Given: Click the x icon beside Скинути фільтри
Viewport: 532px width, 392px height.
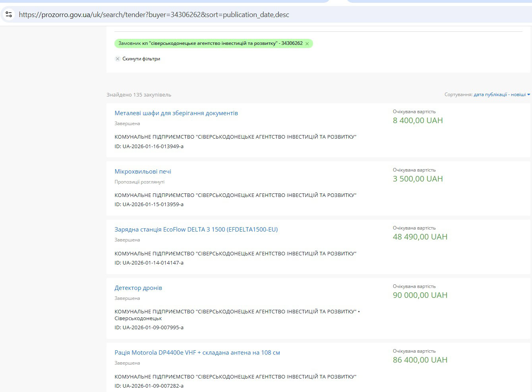Looking at the screenshot, I should (118, 59).
